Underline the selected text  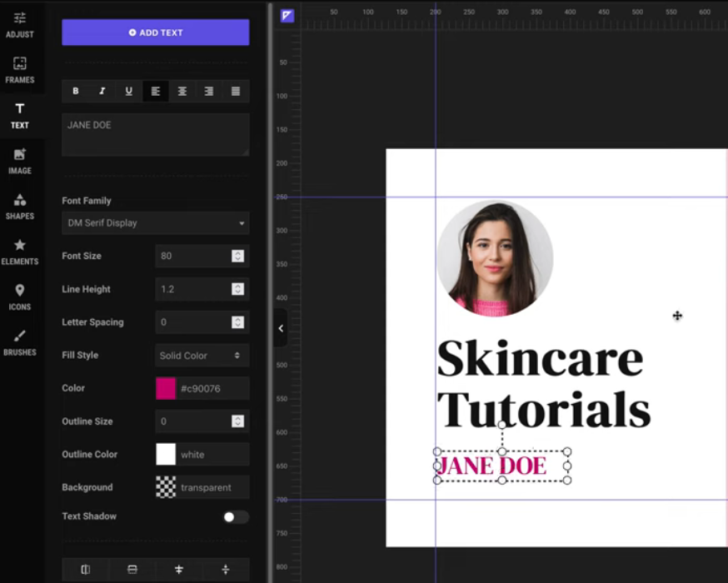click(128, 91)
